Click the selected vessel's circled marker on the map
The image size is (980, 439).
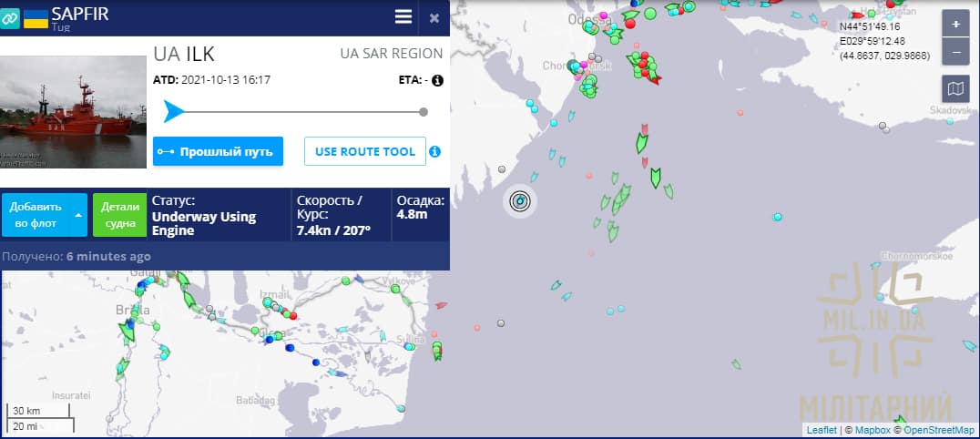(519, 200)
